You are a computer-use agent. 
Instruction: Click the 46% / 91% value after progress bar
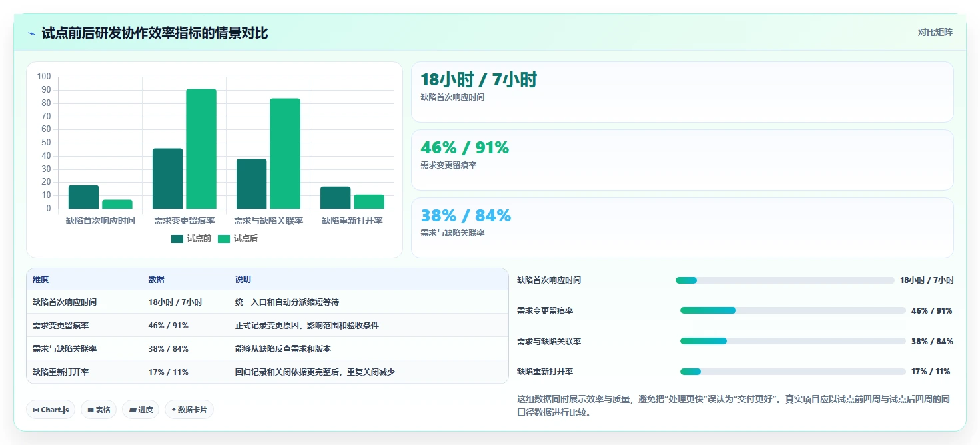coord(932,311)
